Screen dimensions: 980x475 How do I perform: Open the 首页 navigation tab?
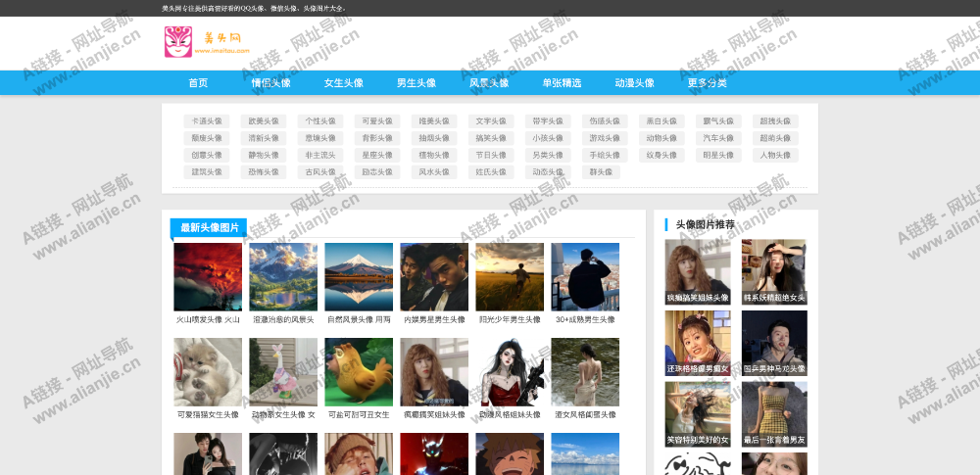[x=198, y=83]
